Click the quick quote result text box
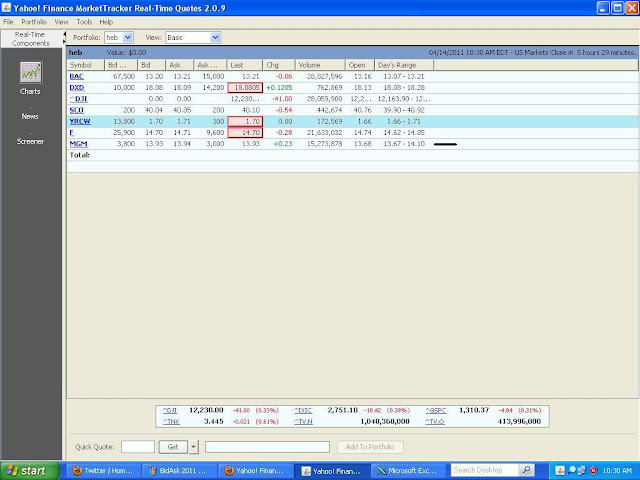 [x=267, y=447]
